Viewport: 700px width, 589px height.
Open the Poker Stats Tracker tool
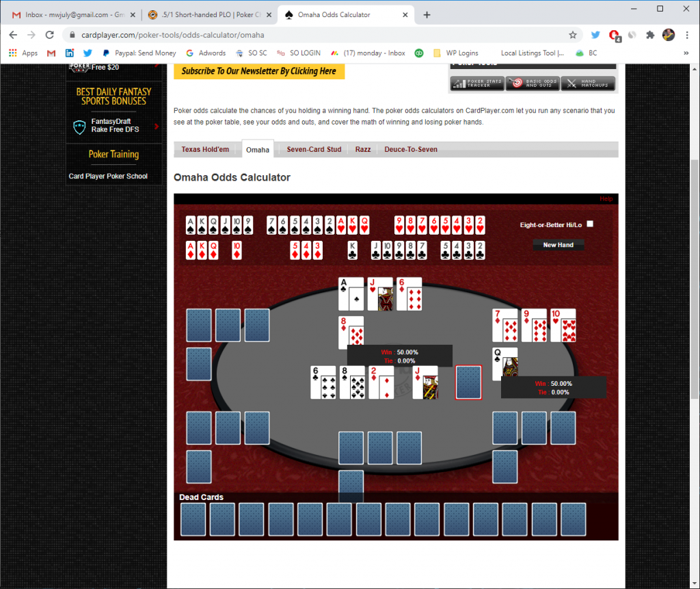pos(477,83)
